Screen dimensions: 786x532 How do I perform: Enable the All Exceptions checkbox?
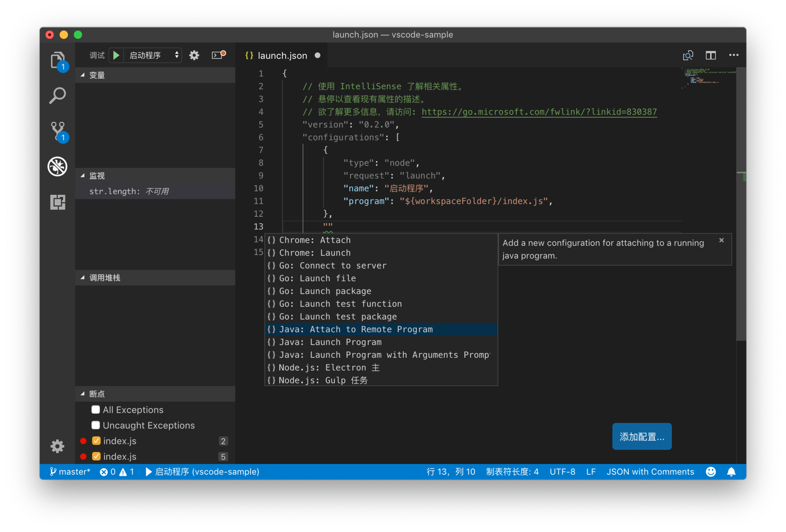coord(96,410)
